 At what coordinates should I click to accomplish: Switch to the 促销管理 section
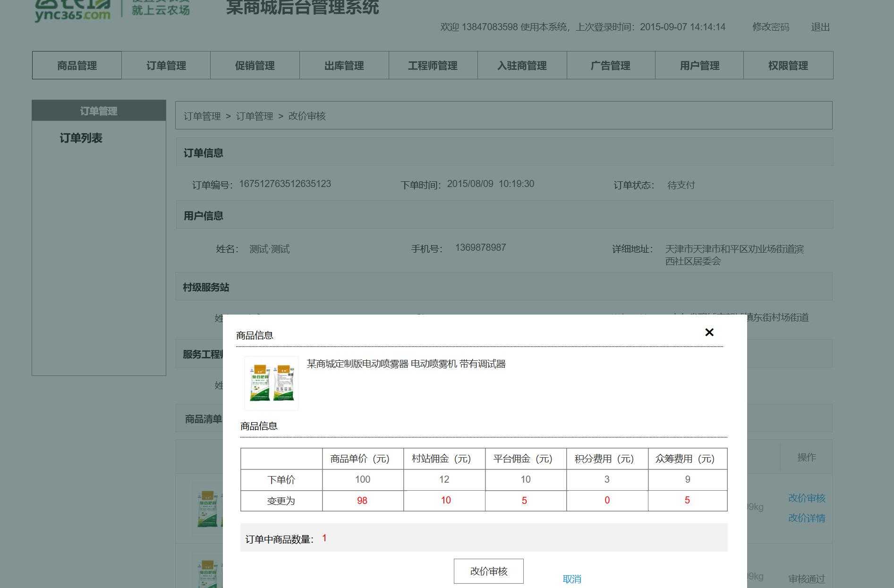coord(255,65)
